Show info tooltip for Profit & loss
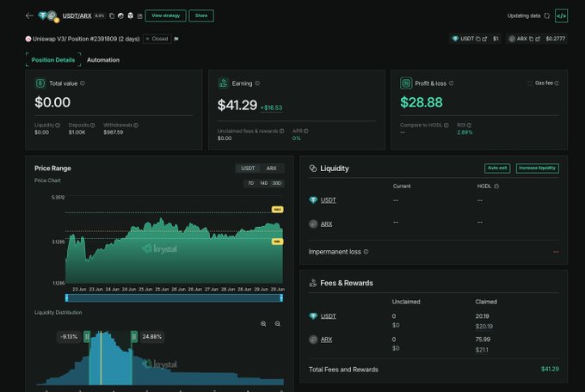This screenshot has height=392, width=585. coord(452,83)
